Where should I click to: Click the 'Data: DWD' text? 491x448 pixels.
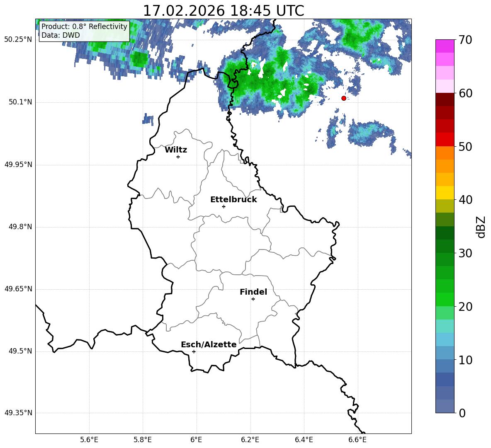click(61, 35)
